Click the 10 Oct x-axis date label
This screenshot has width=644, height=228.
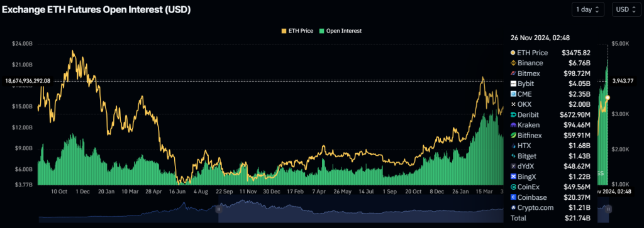click(59, 191)
